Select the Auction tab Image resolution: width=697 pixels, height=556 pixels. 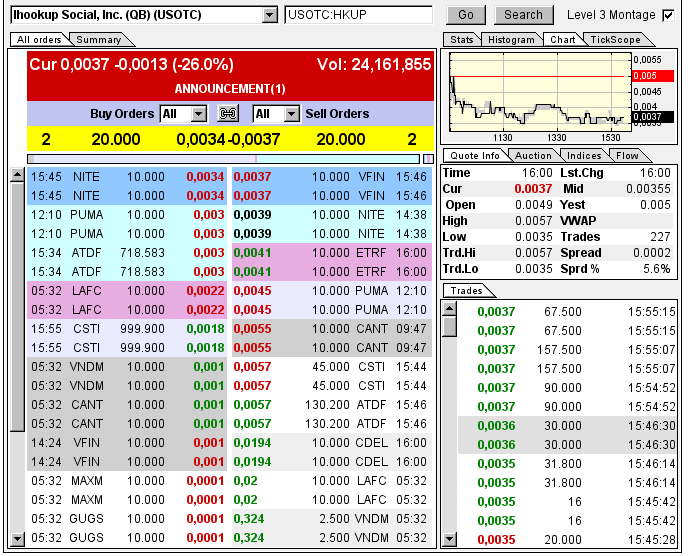(532, 155)
